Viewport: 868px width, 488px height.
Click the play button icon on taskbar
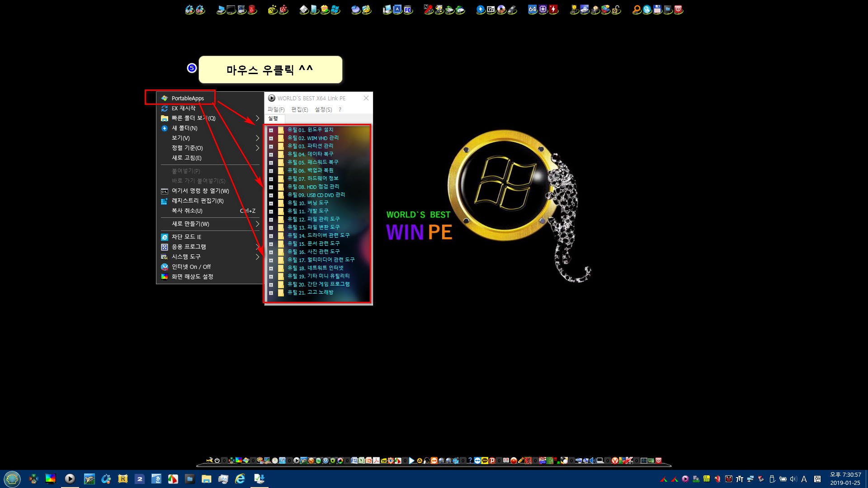pyautogui.click(x=70, y=479)
